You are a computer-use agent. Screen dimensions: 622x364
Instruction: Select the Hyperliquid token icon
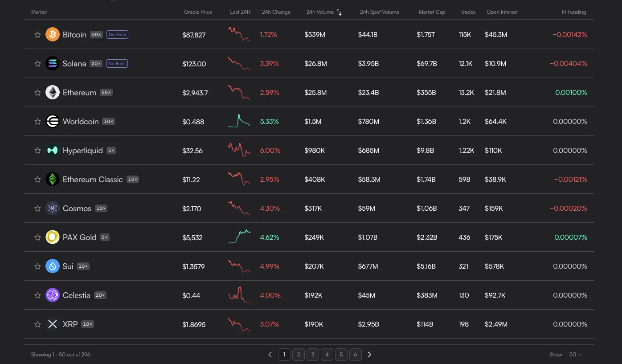(x=53, y=150)
